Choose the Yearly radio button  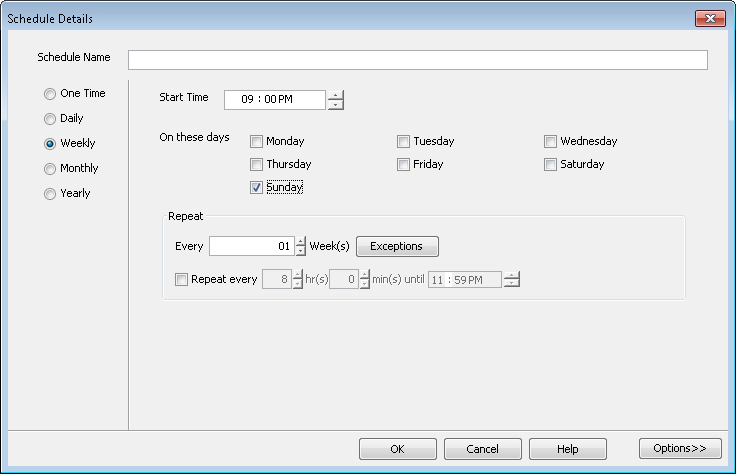(50, 194)
